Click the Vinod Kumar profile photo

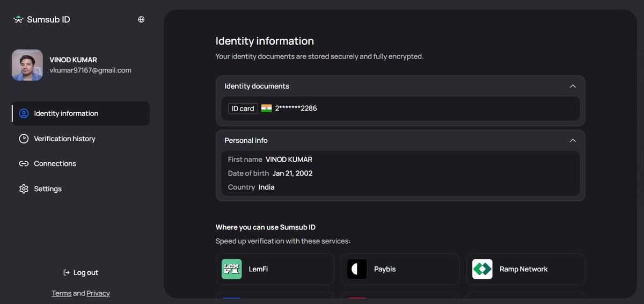27,65
